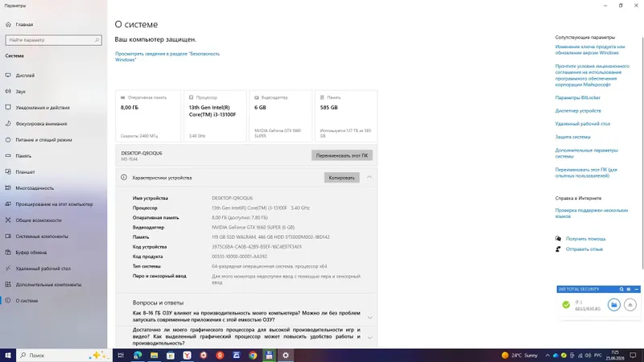Eject drive via 360 Total Security widget
Image resolution: width=644 pixels, height=362 pixels.
click(630, 305)
